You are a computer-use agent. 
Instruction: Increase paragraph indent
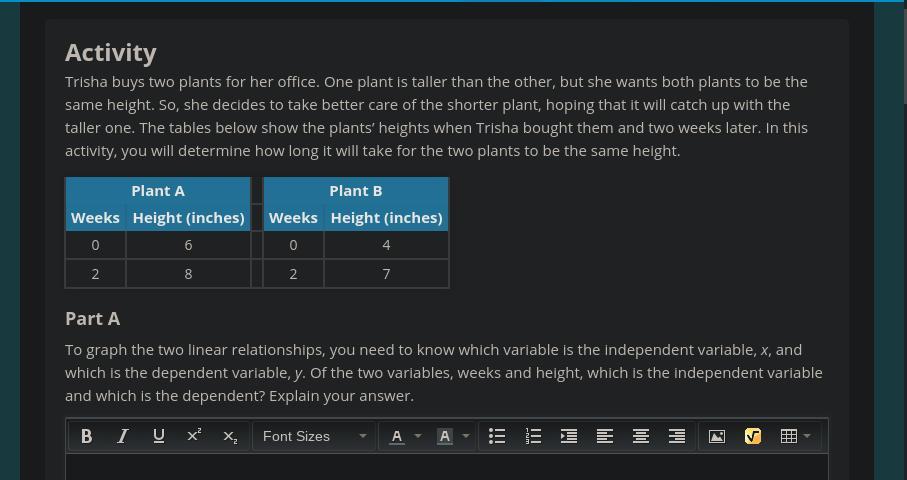point(569,436)
